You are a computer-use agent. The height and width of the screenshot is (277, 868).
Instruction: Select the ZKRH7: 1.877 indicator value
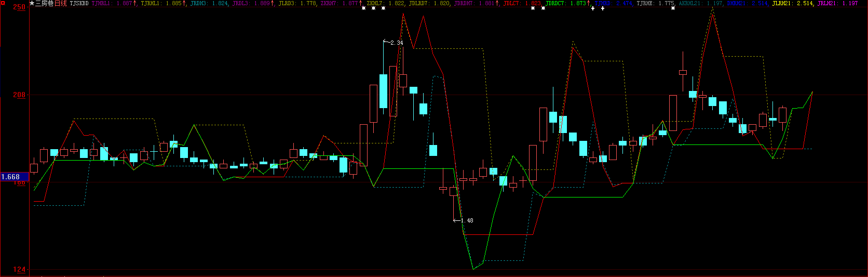tap(340, 3)
